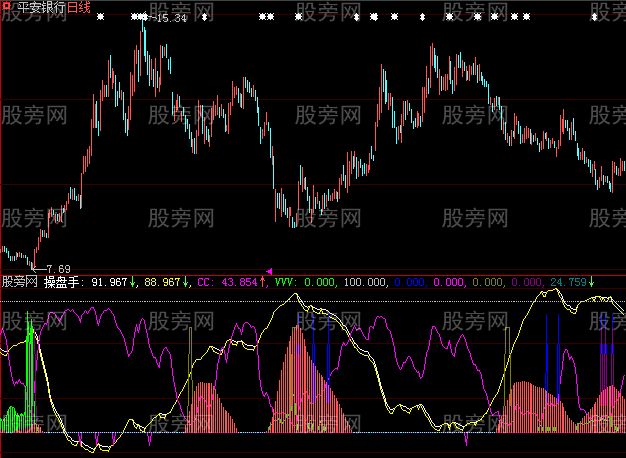Select the CC: 43.854 value readout
Image resolution: width=626 pixels, height=458 pixels.
point(229,282)
